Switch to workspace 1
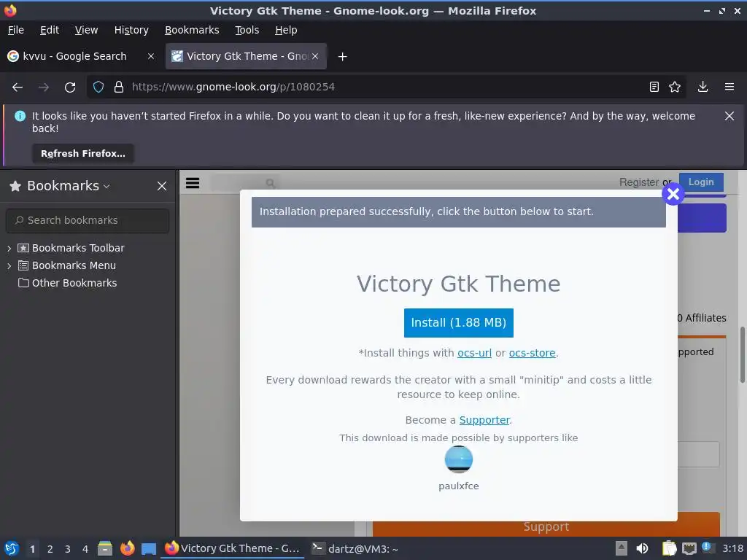This screenshot has width=747, height=560. pyautogui.click(x=32, y=549)
